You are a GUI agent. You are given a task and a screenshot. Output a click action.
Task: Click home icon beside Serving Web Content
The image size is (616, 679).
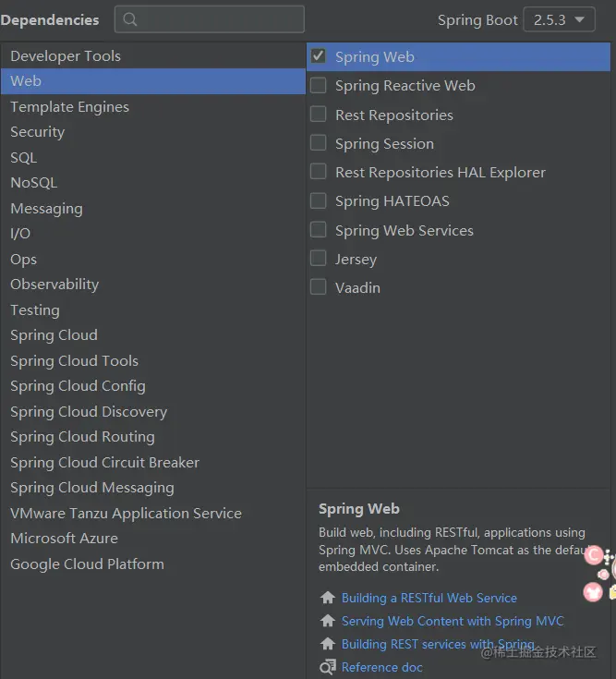click(x=328, y=621)
